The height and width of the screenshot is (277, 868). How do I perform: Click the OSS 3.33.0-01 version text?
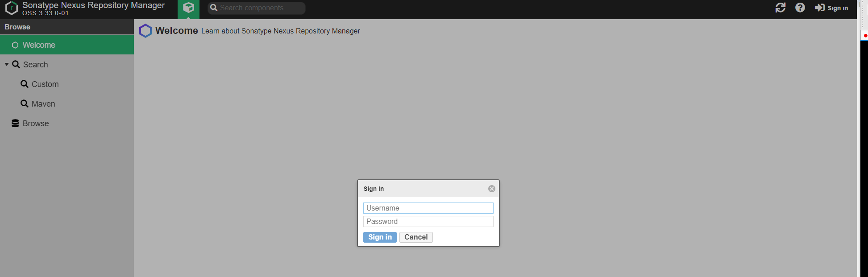pyautogui.click(x=46, y=13)
